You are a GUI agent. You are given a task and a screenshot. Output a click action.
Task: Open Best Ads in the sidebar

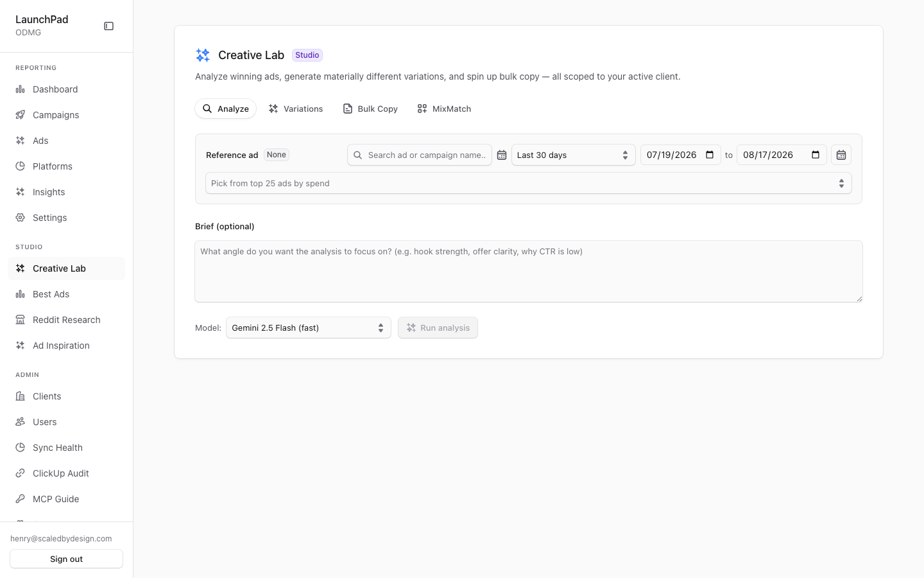point(67,294)
